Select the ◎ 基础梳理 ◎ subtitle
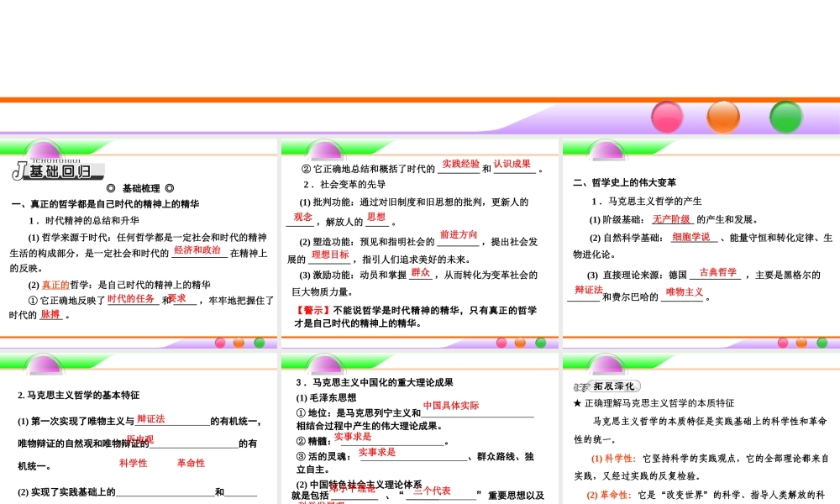This screenshot has width=840, height=504. 140,188
